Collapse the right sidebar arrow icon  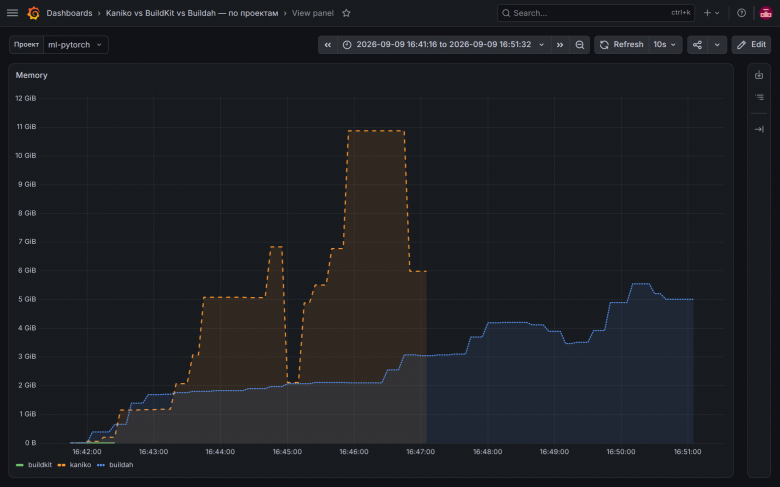click(759, 129)
